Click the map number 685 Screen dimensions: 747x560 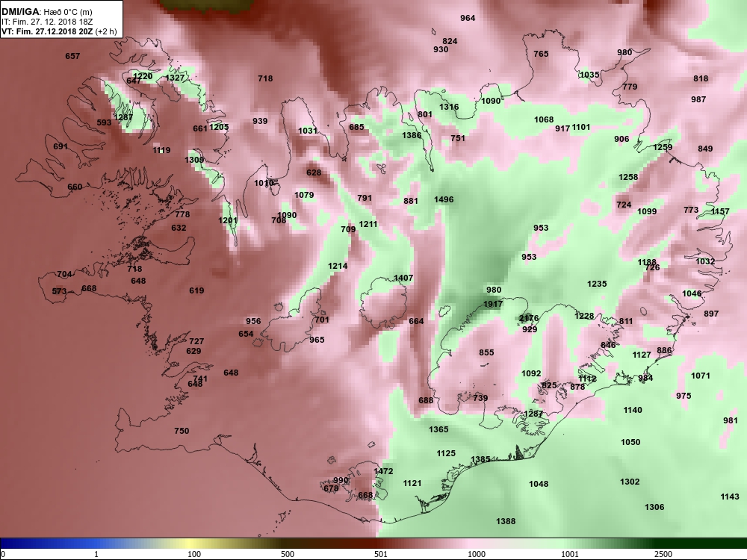356,127
